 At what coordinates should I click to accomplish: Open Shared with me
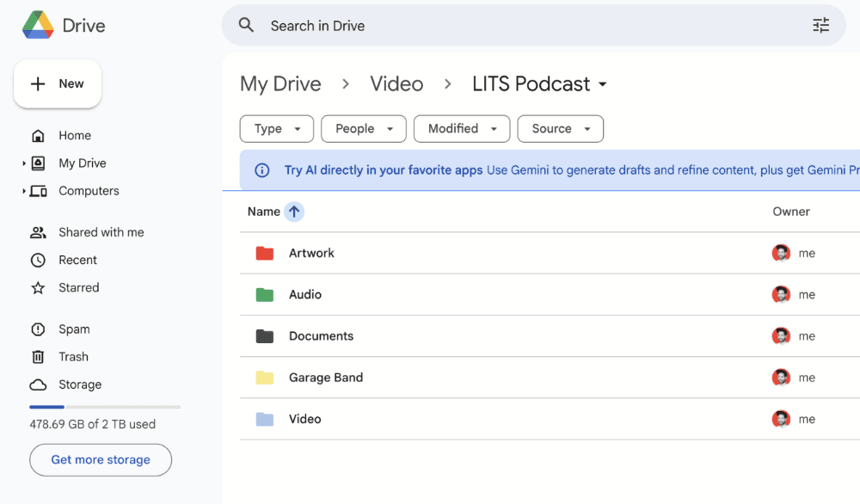101,232
